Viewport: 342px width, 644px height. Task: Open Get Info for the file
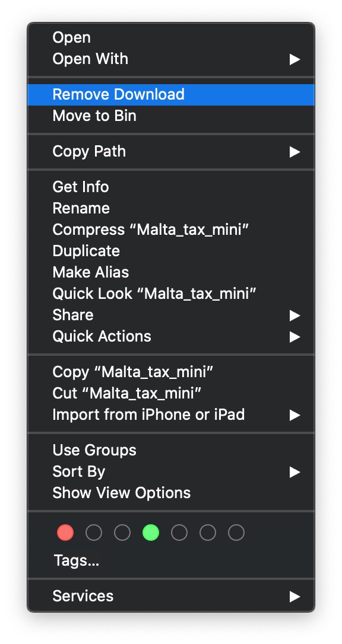coord(171,187)
